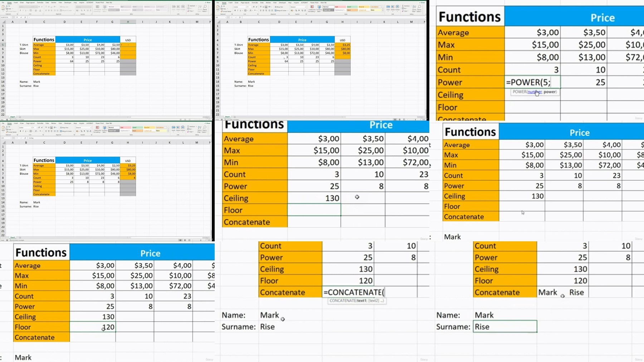The width and height of the screenshot is (644, 362).
Task: Click the Ceiling label in the panel showing =POWER(5;
Action: (x=470, y=95)
